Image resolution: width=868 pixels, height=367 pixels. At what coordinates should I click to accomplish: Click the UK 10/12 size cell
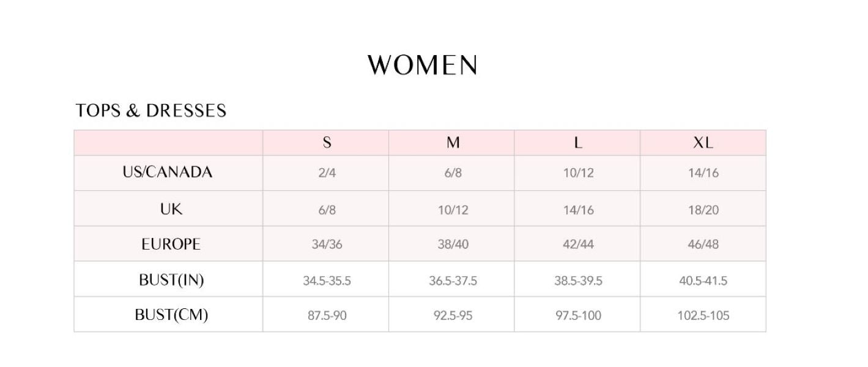[x=453, y=210]
